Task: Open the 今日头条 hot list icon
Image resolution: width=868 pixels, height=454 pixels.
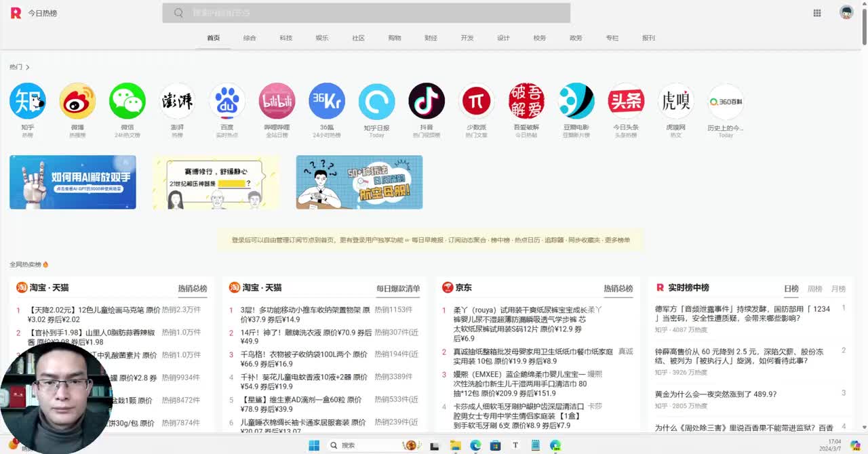Action: click(x=626, y=101)
